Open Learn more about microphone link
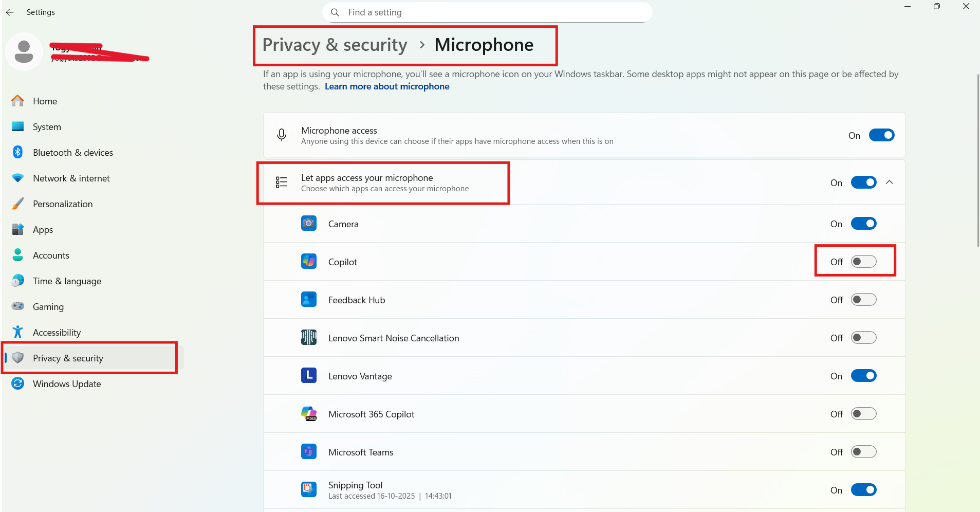This screenshot has height=512, width=980. (x=386, y=86)
